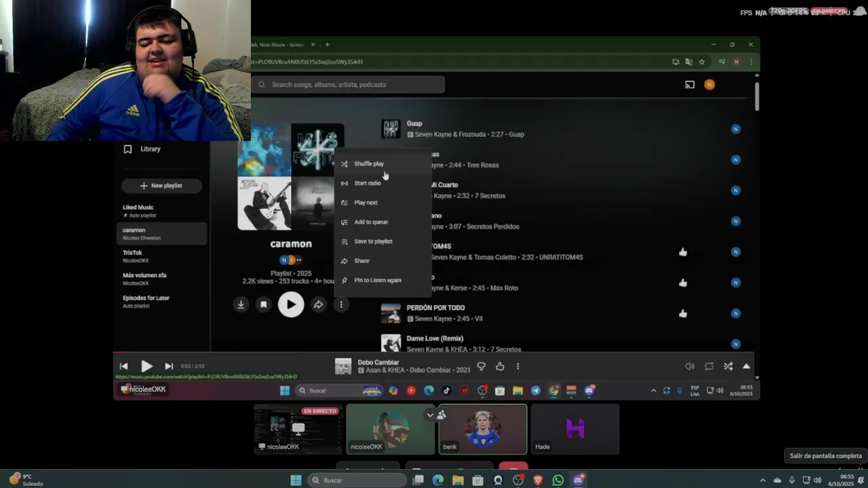Like the Más Roto track with its thumbs up
The width and height of the screenshot is (868, 488).
[x=683, y=283]
